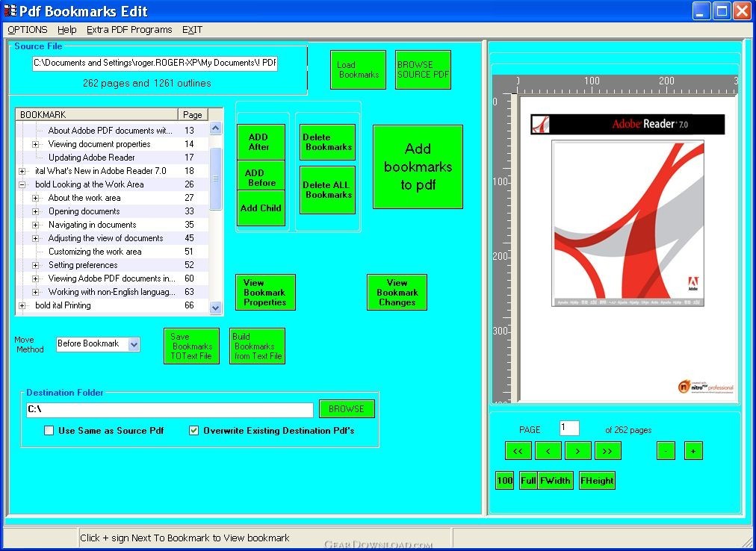756x551 pixels.
Task: Click the PAGE number input field
Action: pos(569,428)
